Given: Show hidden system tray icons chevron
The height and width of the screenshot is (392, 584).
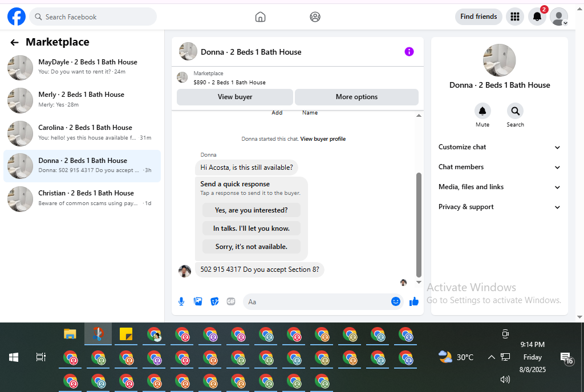Looking at the screenshot, I should (x=491, y=357).
